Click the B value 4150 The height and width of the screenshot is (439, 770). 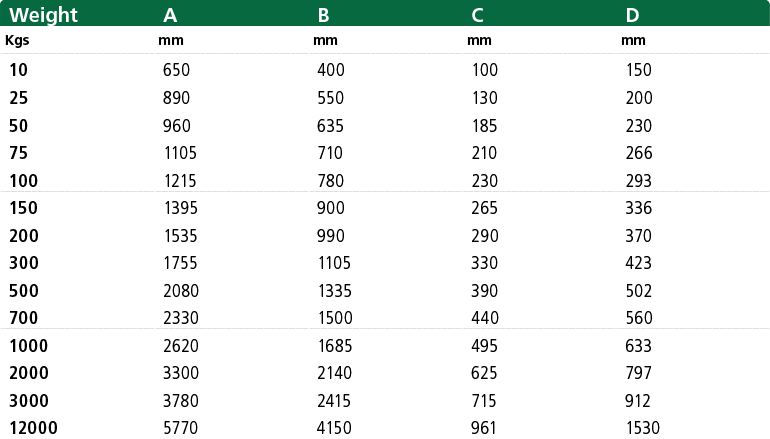tap(334, 429)
